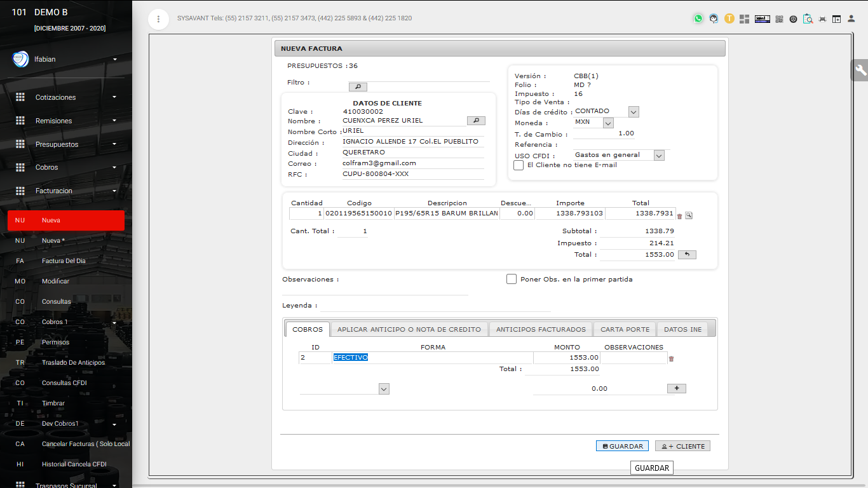Screen dimensions: 868x488
Task: Open the Días de crédito dropdown
Action: pos(634,111)
